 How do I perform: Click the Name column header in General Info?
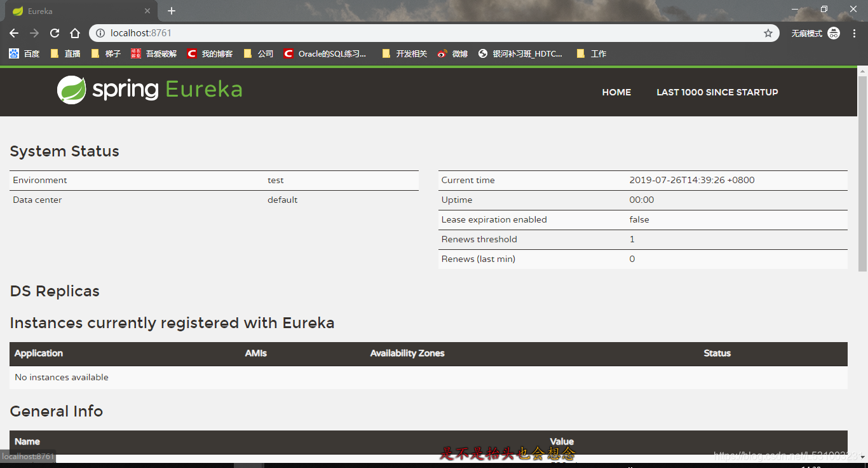point(27,442)
